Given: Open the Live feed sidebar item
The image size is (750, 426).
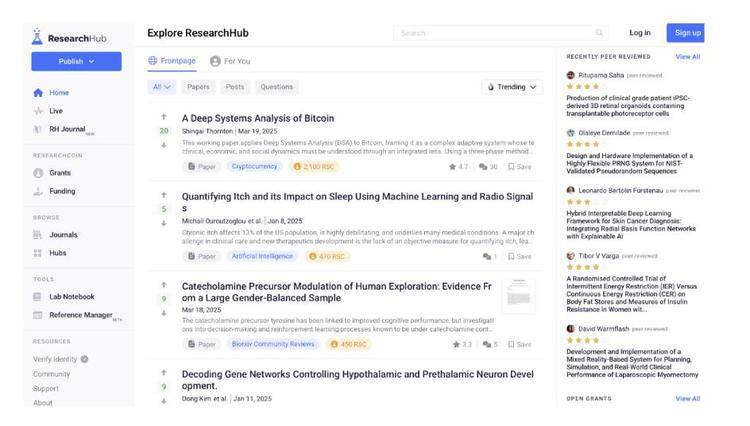Looking at the screenshot, I should pyautogui.click(x=56, y=111).
